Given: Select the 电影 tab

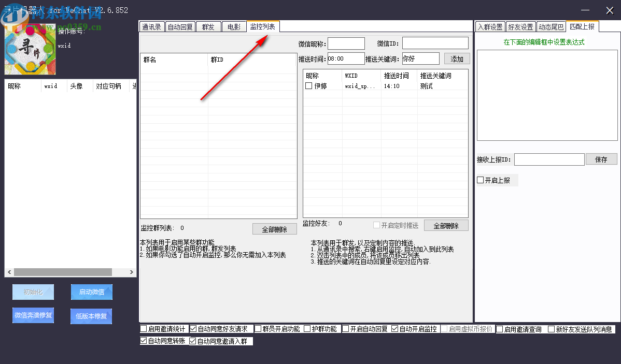Looking at the screenshot, I should coord(234,27).
